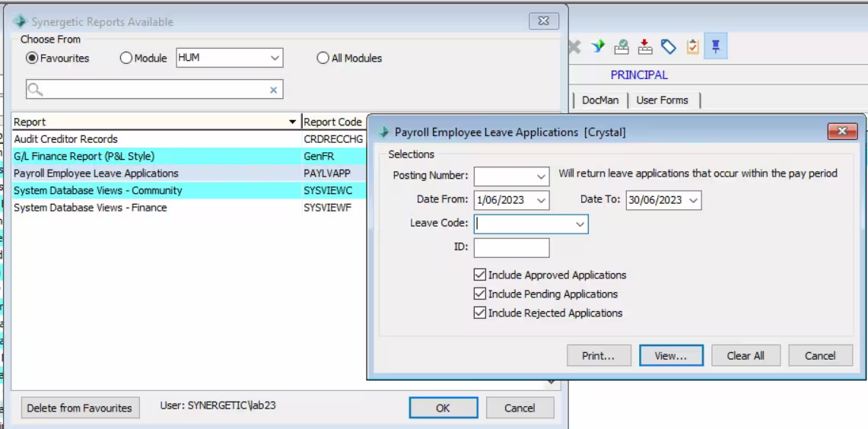Click the View... button
This screenshot has width=868, height=429.
[x=671, y=356]
